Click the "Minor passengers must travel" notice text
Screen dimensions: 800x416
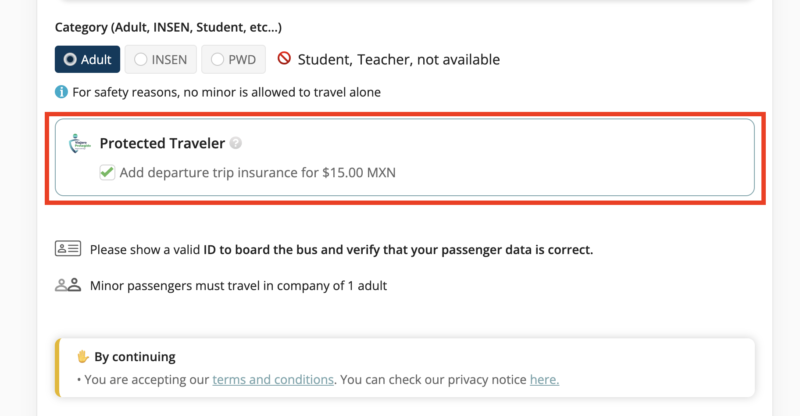click(238, 286)
